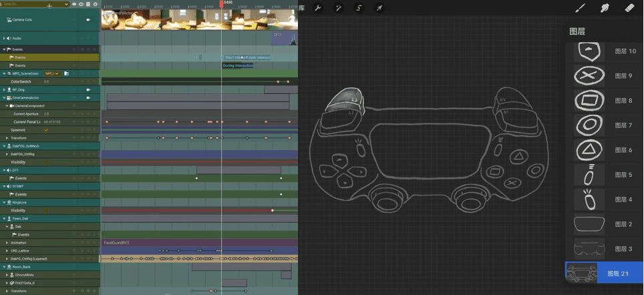This screenshot has height=295, width=644.
Task: Click the Room_Back actor icon
Action: coord(9,267)
